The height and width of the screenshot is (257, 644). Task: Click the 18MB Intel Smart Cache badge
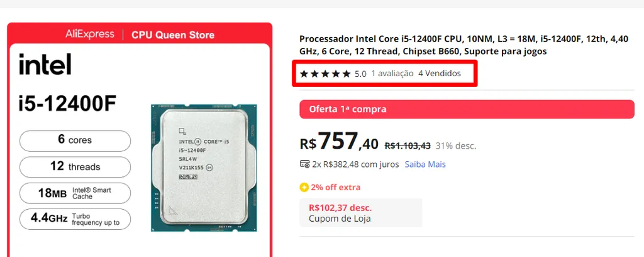(75, 193)
